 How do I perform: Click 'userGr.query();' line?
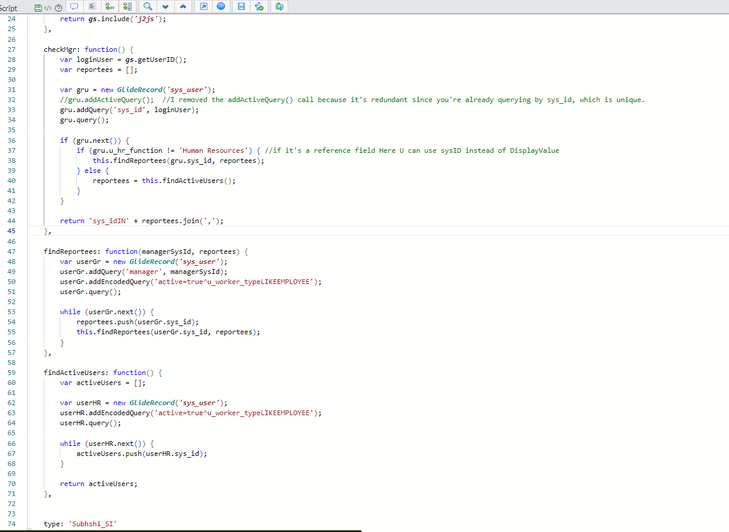(x=91, y=292)
